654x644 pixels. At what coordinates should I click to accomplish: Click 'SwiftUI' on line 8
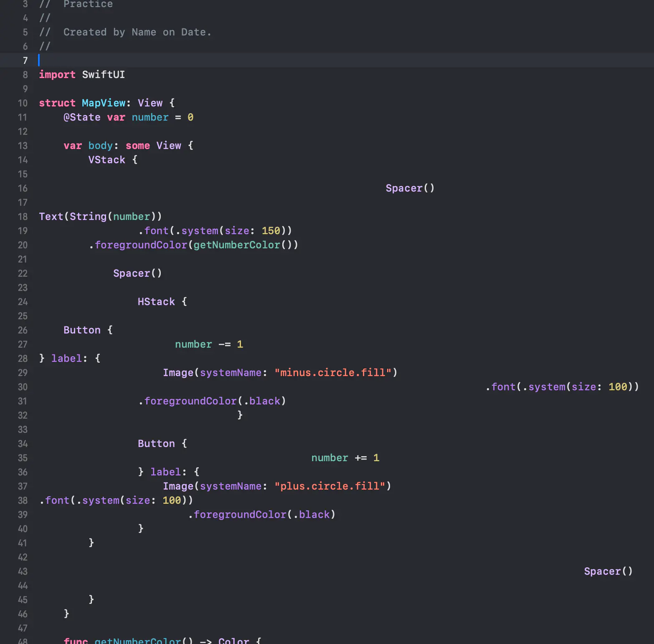pyautogui.click(x=104, y=75)
